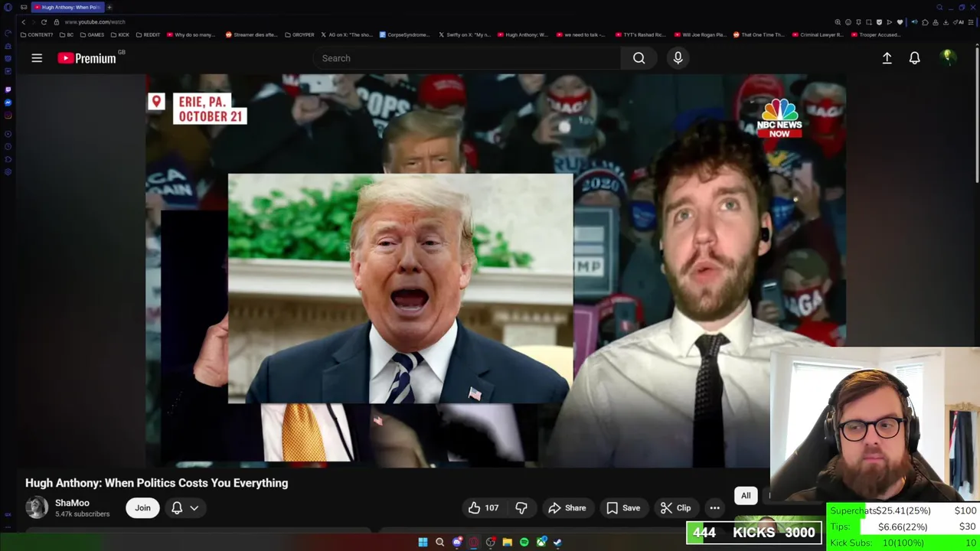Click the browser ad-blocker shield icon
The image size is (980, 551).
[x=879, y=22]
